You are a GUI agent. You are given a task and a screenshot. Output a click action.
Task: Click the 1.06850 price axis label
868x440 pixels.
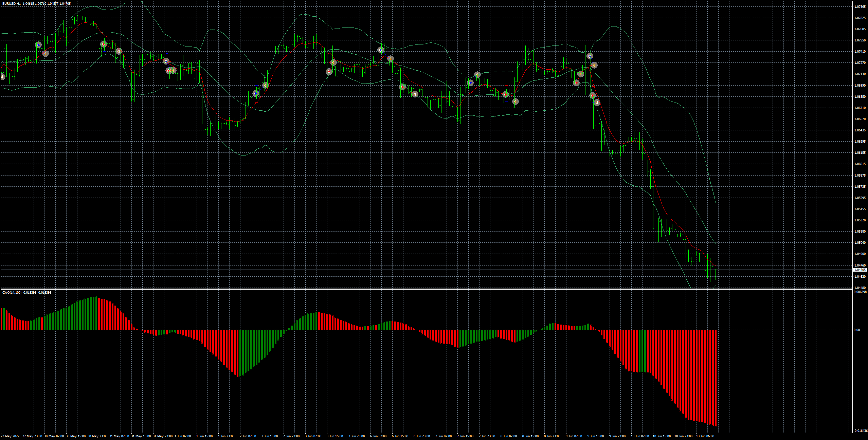(x=860, y=96)
